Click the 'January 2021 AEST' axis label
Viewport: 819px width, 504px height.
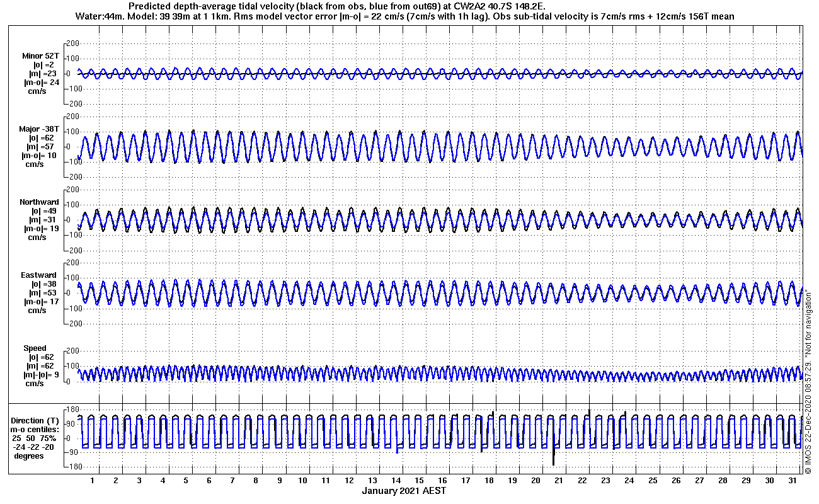coord(404,491)
